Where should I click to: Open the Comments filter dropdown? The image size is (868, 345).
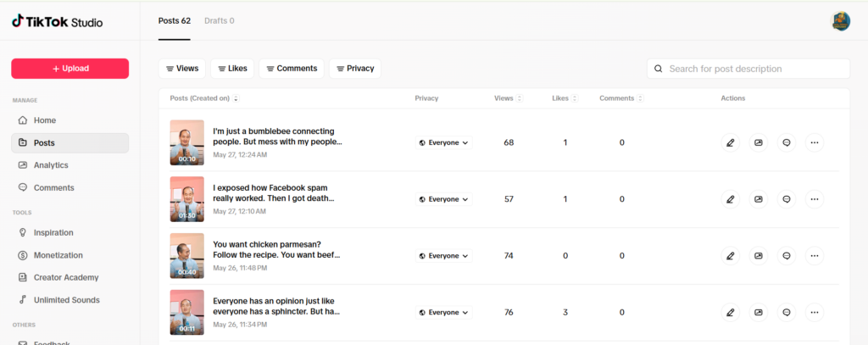(292, 69)
